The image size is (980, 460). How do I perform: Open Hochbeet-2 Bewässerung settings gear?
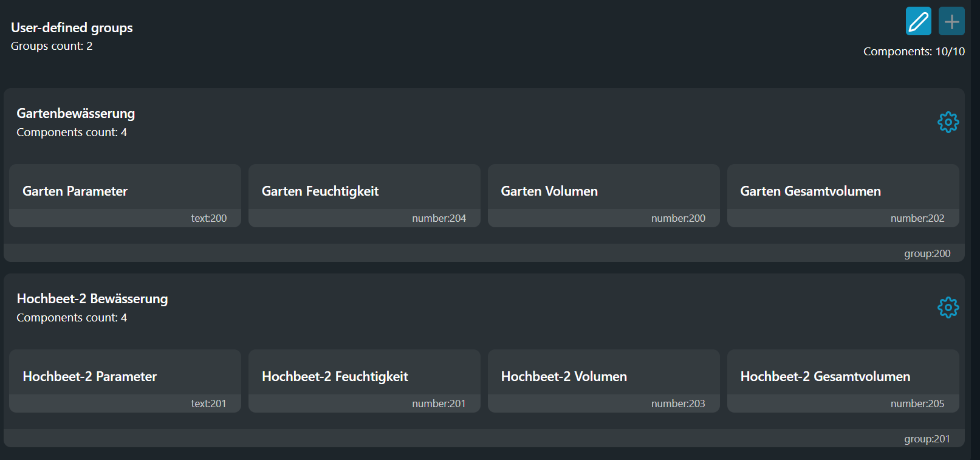[x=948, y=307]
